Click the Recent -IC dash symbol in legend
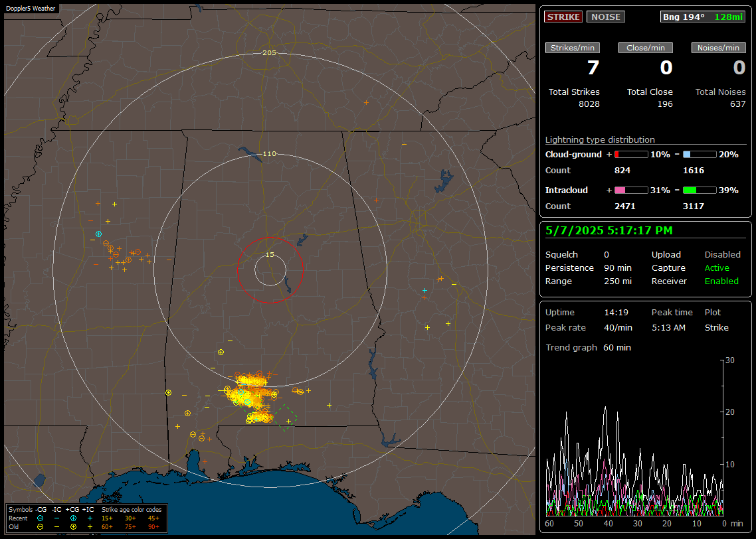The image size is (756, 539). (x=57, y=518)
